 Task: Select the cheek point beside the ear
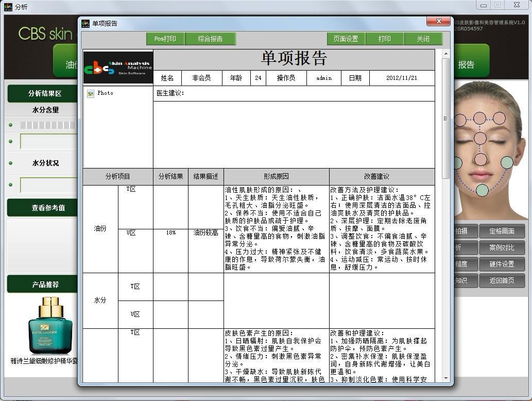507,163
